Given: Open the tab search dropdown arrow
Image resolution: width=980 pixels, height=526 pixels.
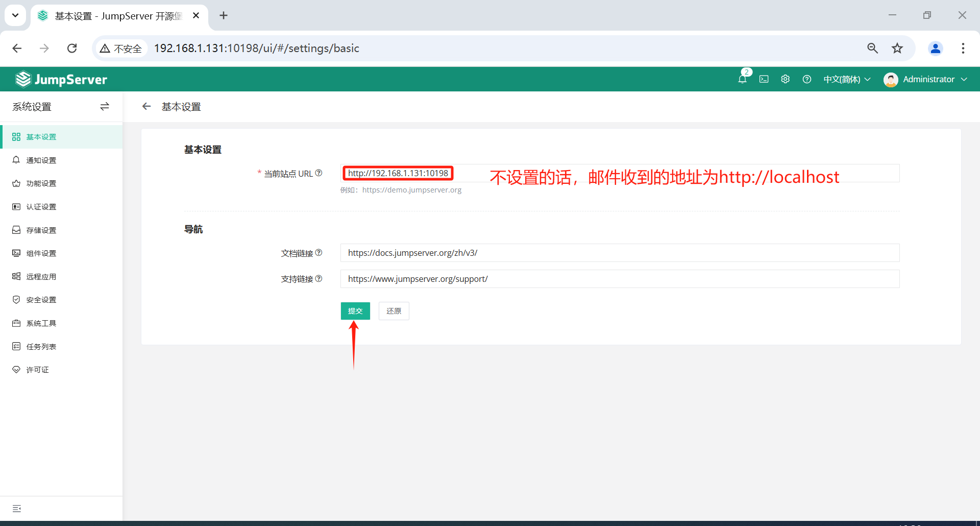Looking at the screenshot, I should coord(15,15).
